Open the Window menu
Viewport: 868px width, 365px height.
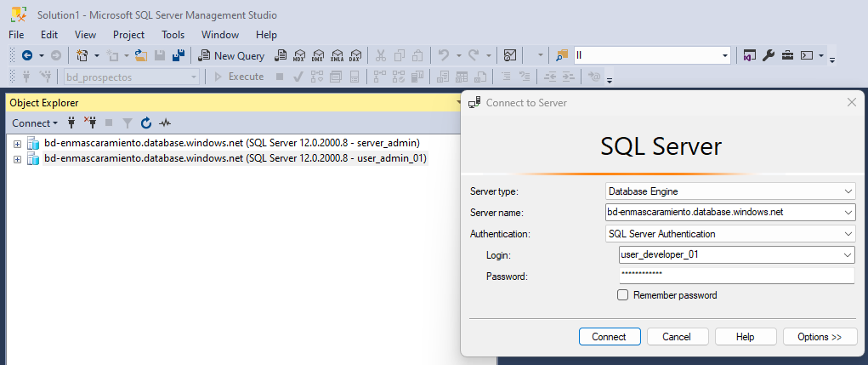pyautogui.click(x=220, y=35)
